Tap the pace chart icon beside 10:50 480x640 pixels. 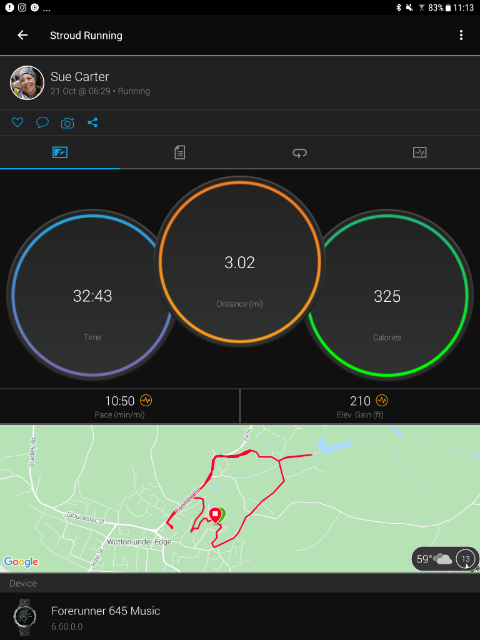pos(146,400)
